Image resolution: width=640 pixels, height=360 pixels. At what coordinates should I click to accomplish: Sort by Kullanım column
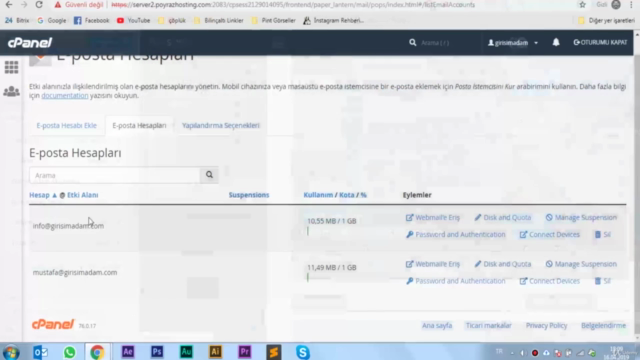coord(318,195)
